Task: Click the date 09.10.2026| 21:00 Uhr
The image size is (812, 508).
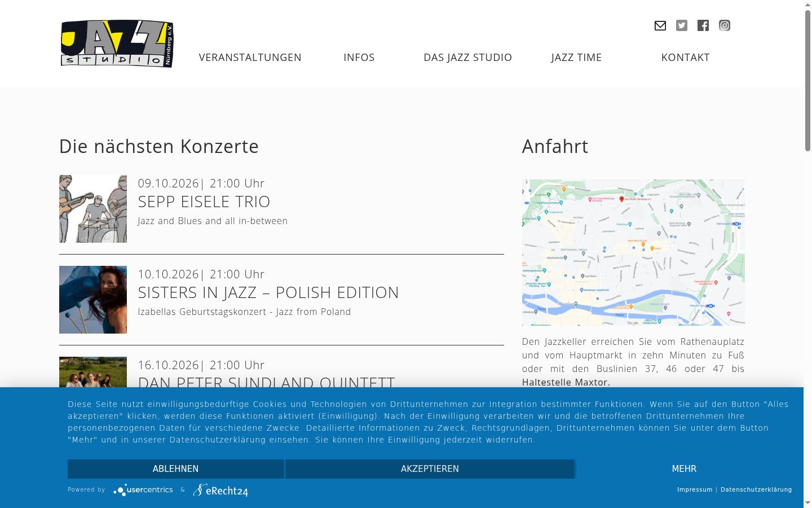Action: tap(201, 183)
